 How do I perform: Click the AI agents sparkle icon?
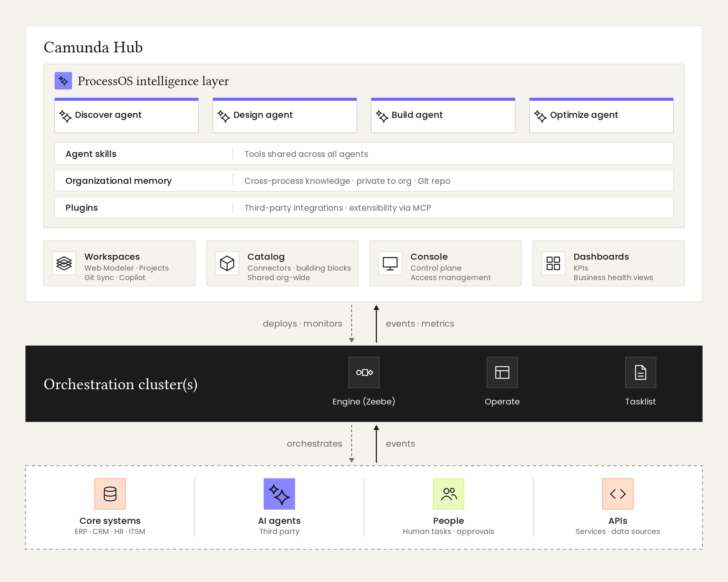(x=279, y=494)
